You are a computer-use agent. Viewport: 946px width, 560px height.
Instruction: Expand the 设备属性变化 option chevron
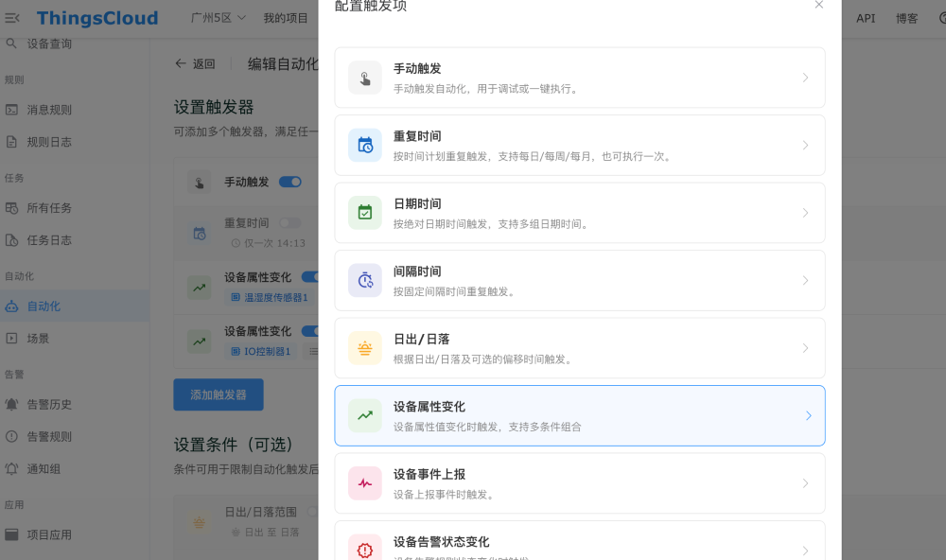pos(808,415)
